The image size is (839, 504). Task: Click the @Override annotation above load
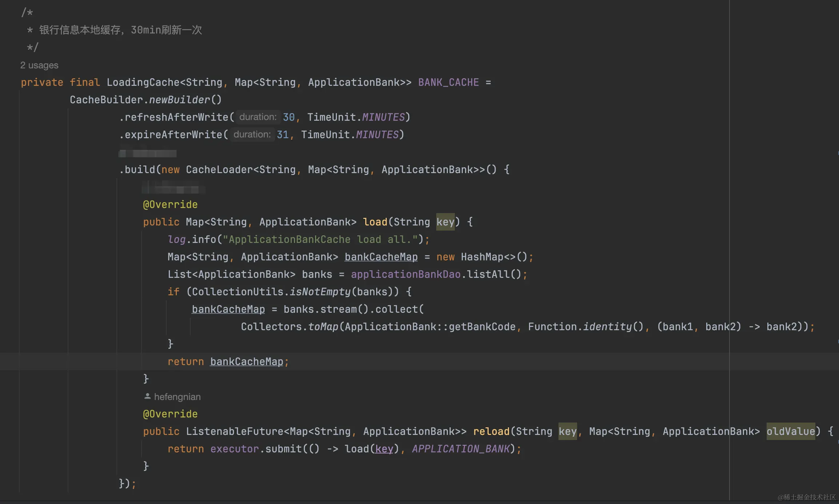pos(170,204)
